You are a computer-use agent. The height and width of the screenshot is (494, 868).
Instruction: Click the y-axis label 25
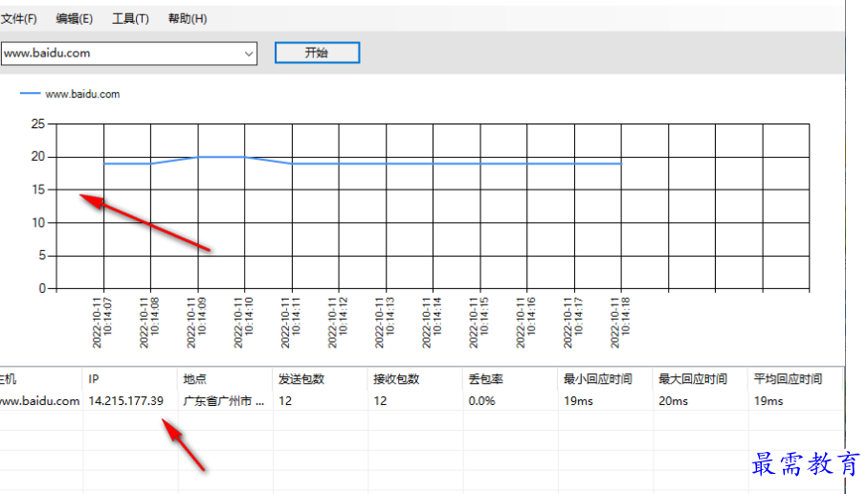(x=38, y=123)
